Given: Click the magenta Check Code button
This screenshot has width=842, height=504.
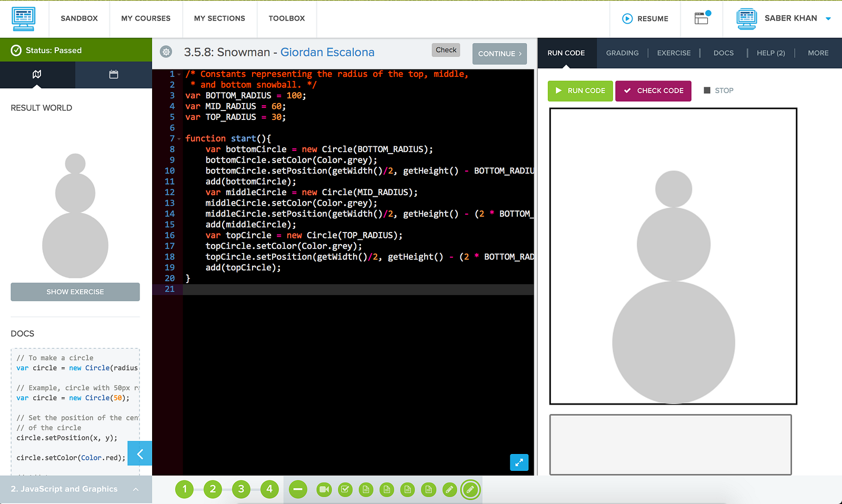Looking at the screenshot, I should (x=653, y=90).
